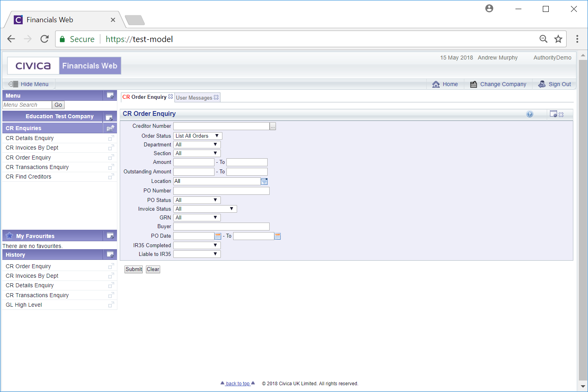Click the browser bookmark star icon
The width and height of the screenshot is (588, 392).
(558, 39)
